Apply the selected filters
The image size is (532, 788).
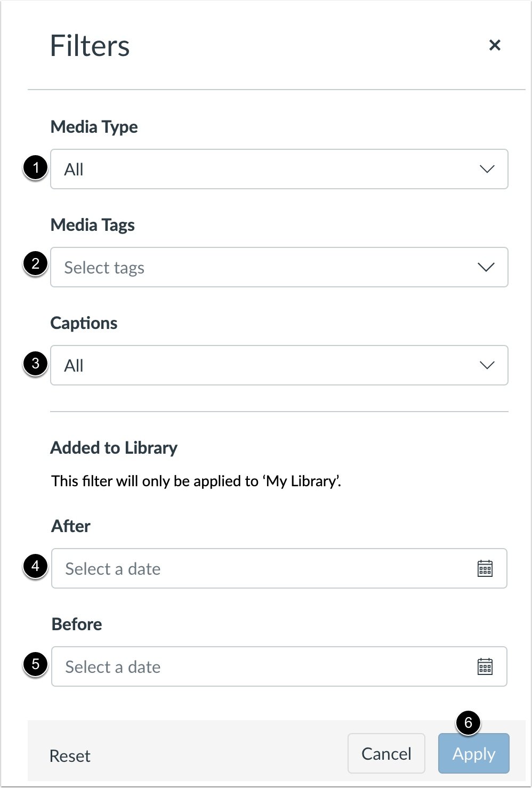coord(473,753)
